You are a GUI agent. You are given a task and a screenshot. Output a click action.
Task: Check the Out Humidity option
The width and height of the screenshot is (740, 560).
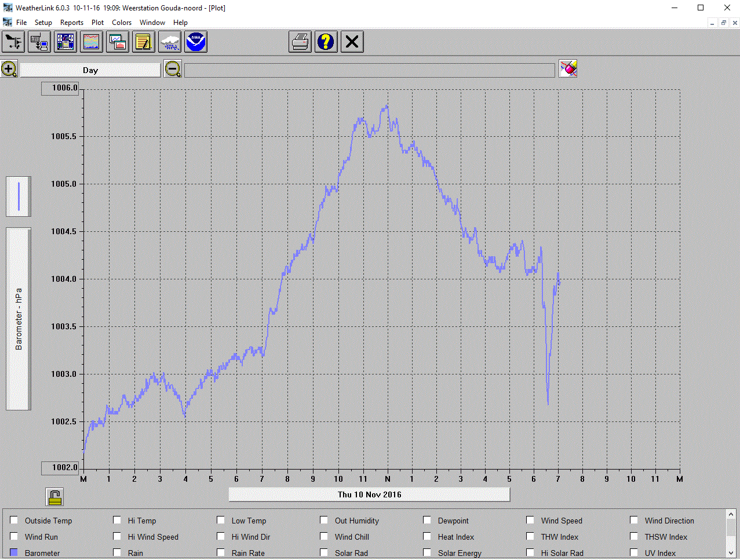[x=324, y=520]
